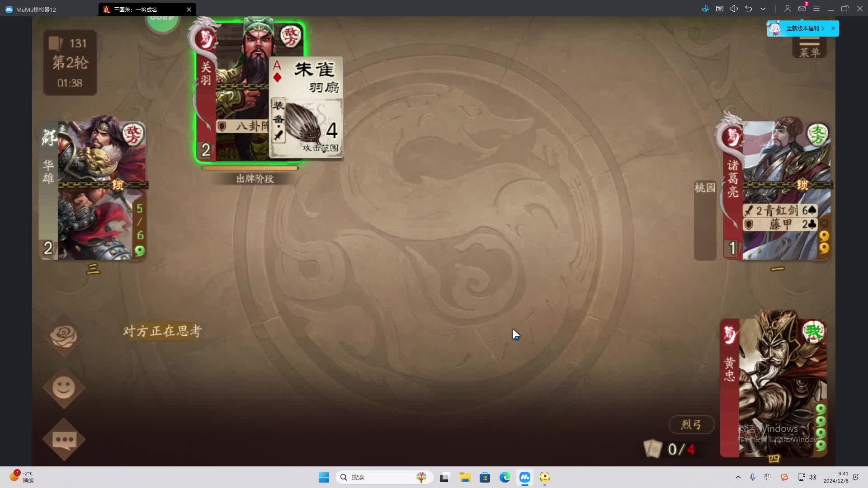Open the chat bubble messages
Image resolution: width=868 pixels, height=488 pixels.
(x=64, y=439)
